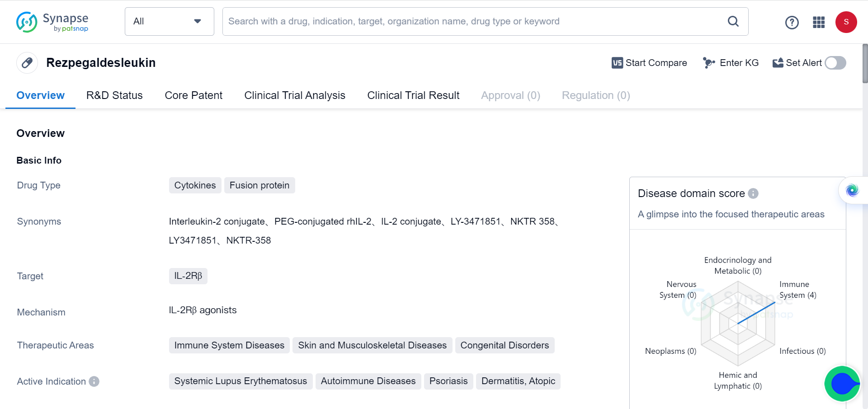868x409 pixels.
Task: Click the red user avatar icon
Action: pyautogui.click(x=846, y=22)
